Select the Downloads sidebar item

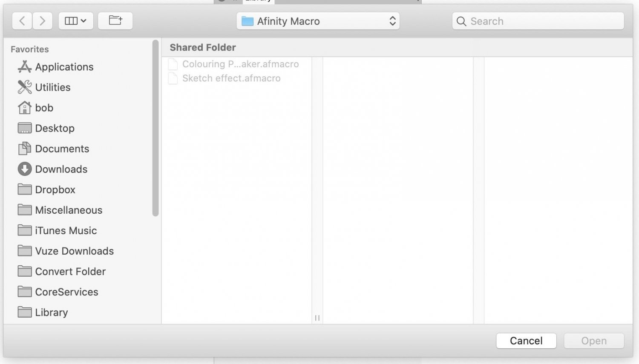(61, 169)
